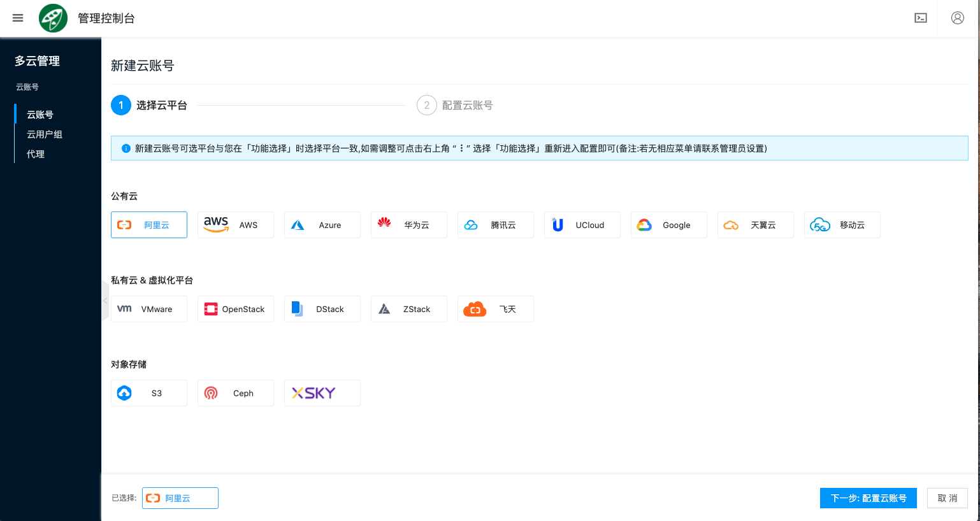Viewport: 980px width, 521px height.
Task: Open the user profile icon
Action: tap(957, 18)
